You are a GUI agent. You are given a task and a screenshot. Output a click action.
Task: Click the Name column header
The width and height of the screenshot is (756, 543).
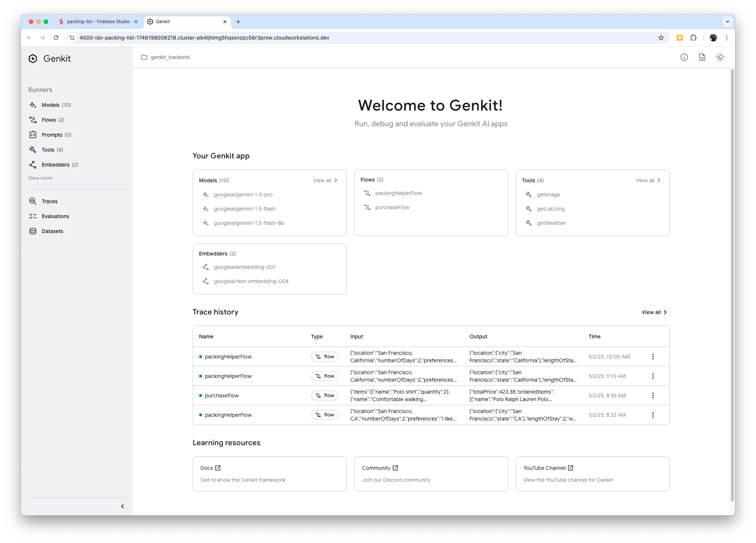tap(206, 336)
